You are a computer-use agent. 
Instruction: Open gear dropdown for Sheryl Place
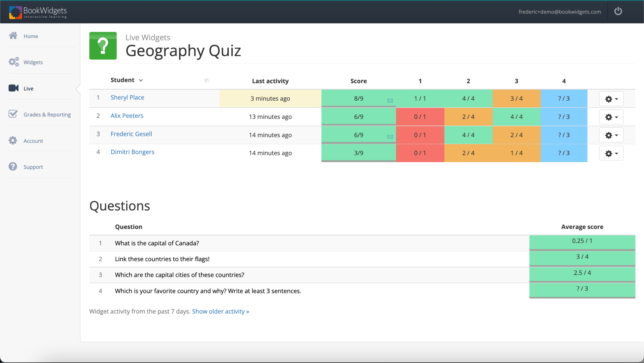click(x=611, y=99)
